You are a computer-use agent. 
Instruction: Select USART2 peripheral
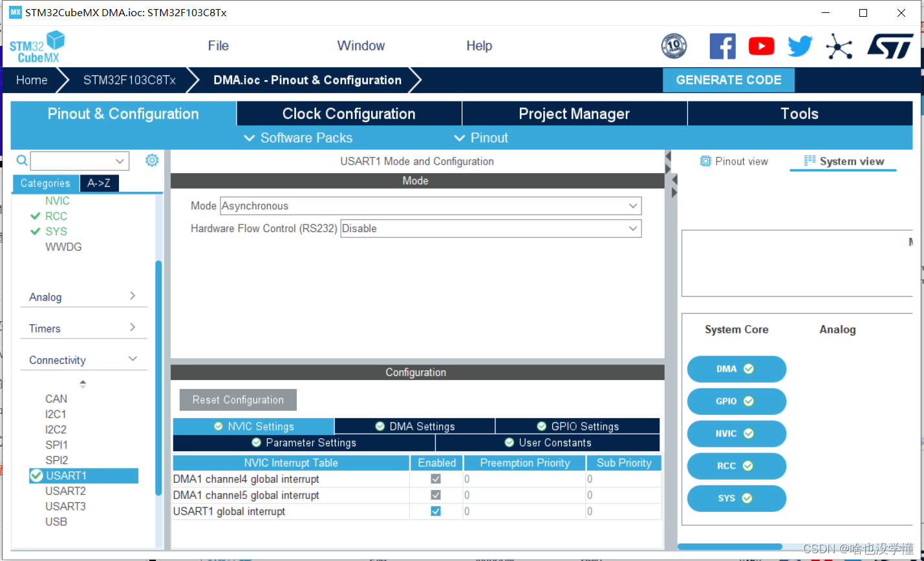tap(65, 491)
